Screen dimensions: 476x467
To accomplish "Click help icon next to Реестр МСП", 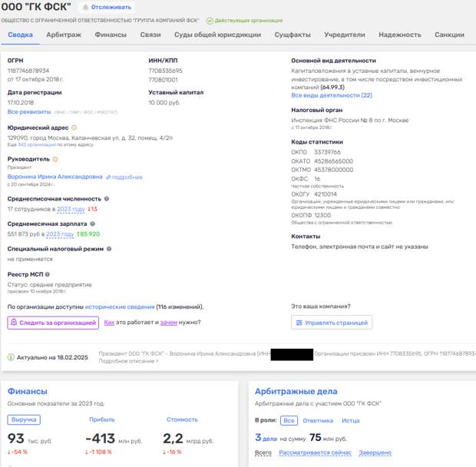I will click(48, 274).
